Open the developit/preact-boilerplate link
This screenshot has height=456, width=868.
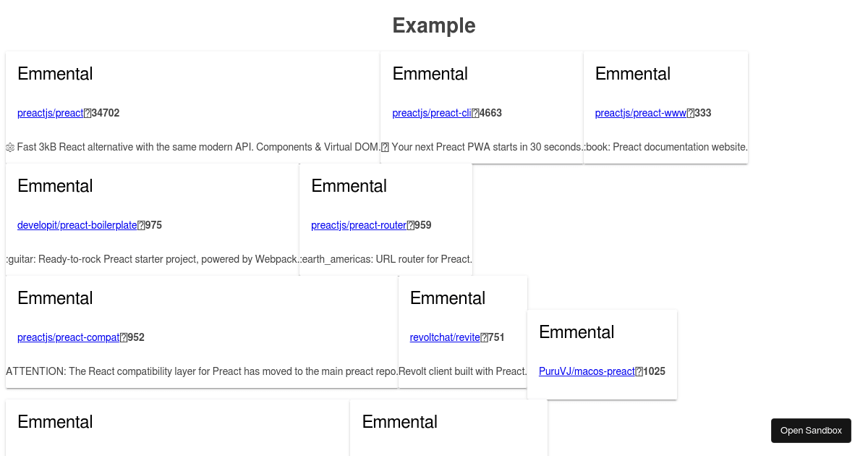76,225
